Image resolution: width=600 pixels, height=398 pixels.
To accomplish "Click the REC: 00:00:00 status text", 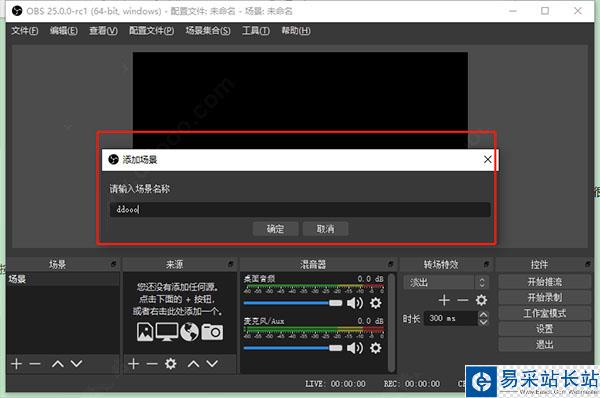I will coord(412,383).
